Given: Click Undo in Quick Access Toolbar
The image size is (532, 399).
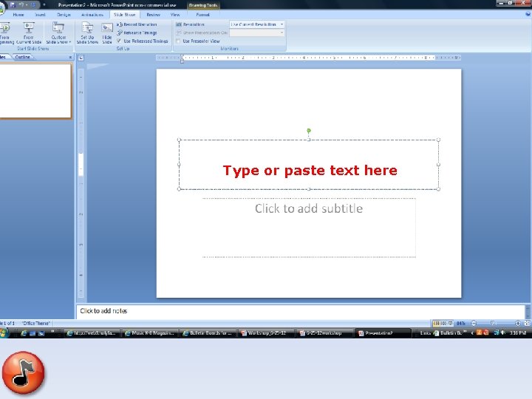Looking at the screenshot, I should [21, 4].
